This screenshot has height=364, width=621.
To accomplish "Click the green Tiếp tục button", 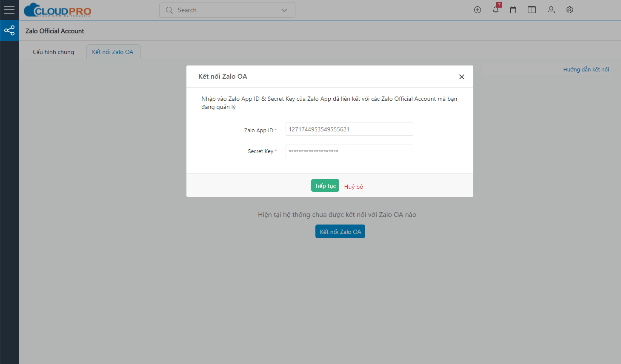I will pyautogui.click(x=325, y=185).
